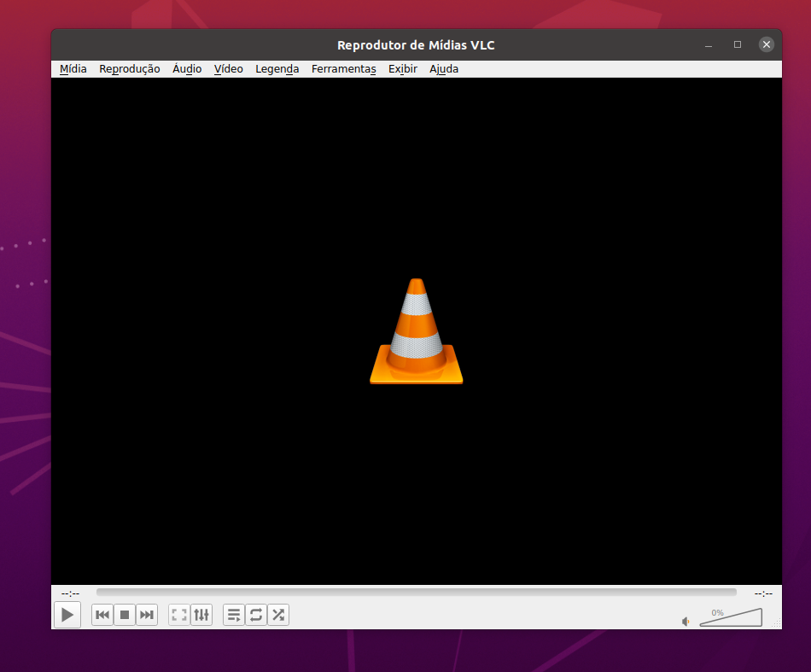Click the volume slider triangle
Viewport: 811px width, 672px height.
[x=732, y=619]
